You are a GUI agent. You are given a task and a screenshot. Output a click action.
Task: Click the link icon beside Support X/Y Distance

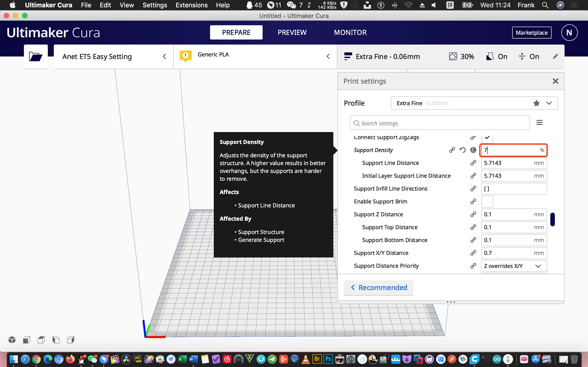point(473,253)
